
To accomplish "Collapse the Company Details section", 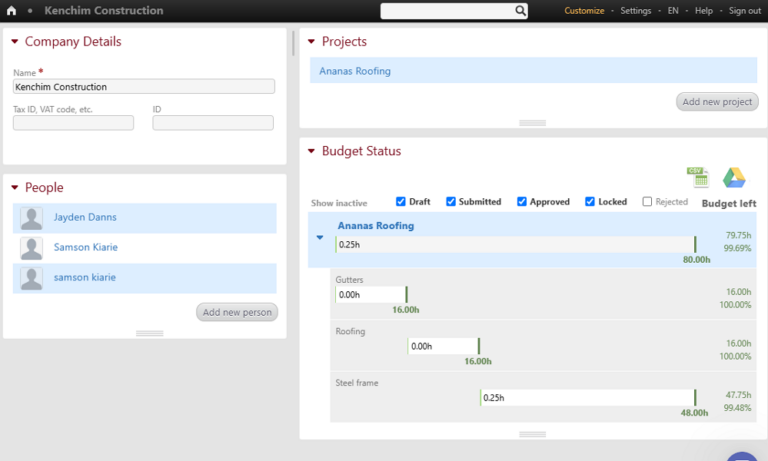I will coord(14,42).
